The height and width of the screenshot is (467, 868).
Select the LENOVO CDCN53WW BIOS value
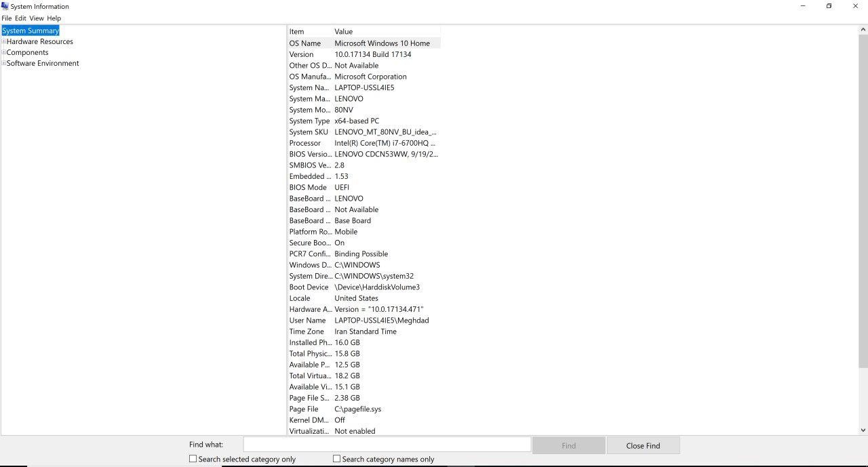[x=386, y=154]
